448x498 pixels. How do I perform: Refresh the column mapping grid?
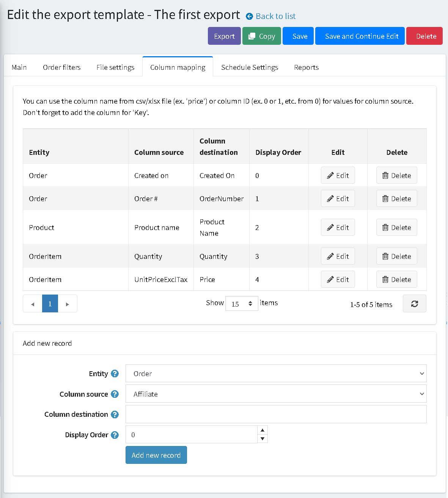(x=414, y=304)
